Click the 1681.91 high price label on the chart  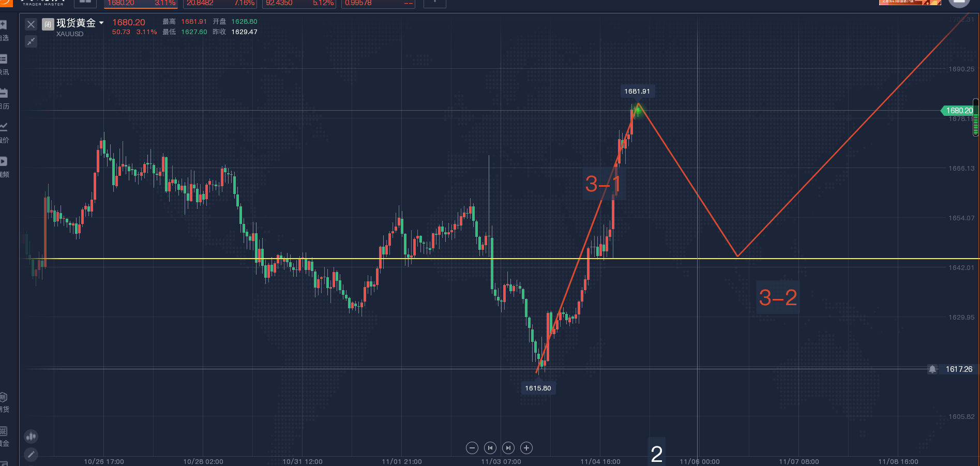(637, 92)
